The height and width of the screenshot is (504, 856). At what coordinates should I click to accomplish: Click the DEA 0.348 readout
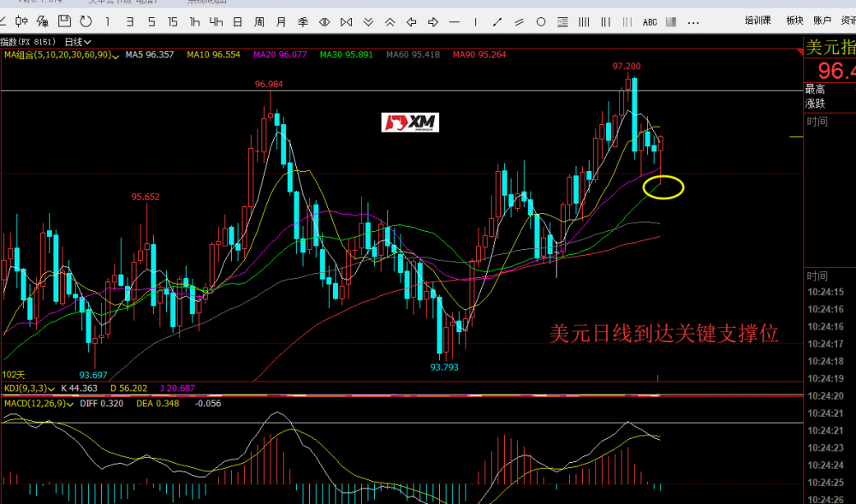(158, 404)
